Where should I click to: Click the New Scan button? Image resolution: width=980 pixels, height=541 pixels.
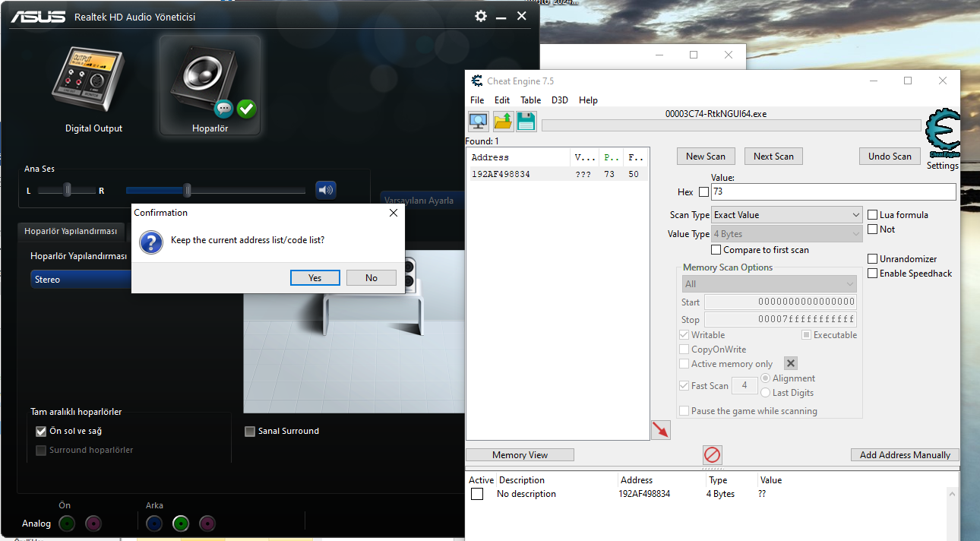click(706, 157)
